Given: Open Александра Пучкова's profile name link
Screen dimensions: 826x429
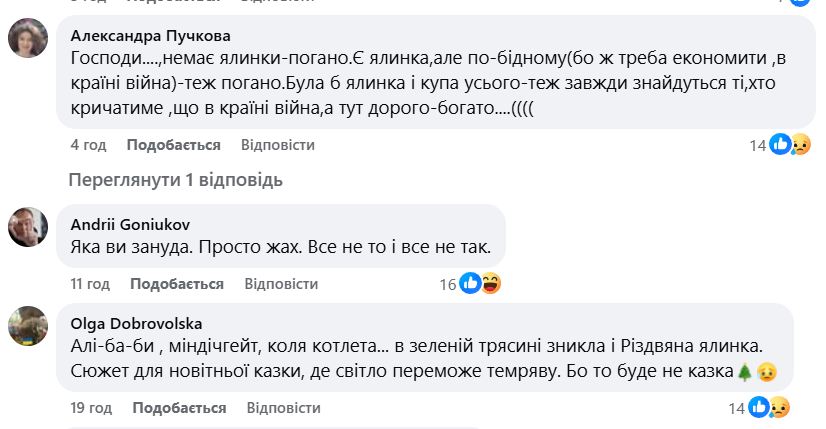Looking at the screenshot, I should [150, 34].
